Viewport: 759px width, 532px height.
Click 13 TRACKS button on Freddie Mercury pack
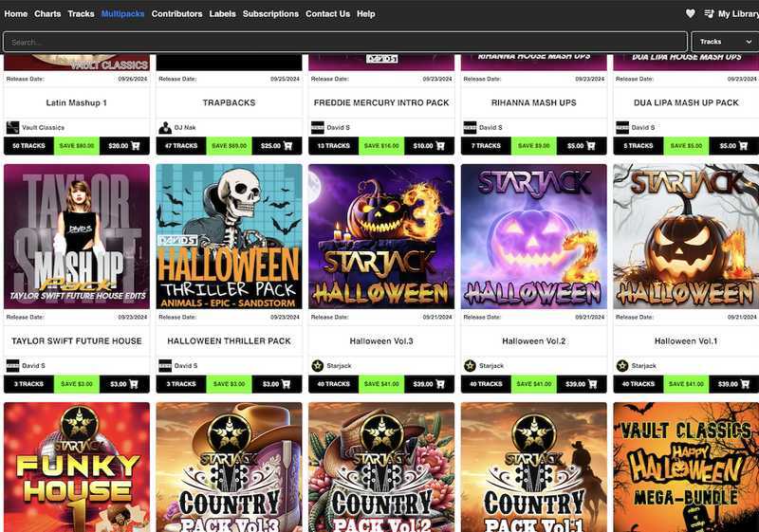coord(334,146)
